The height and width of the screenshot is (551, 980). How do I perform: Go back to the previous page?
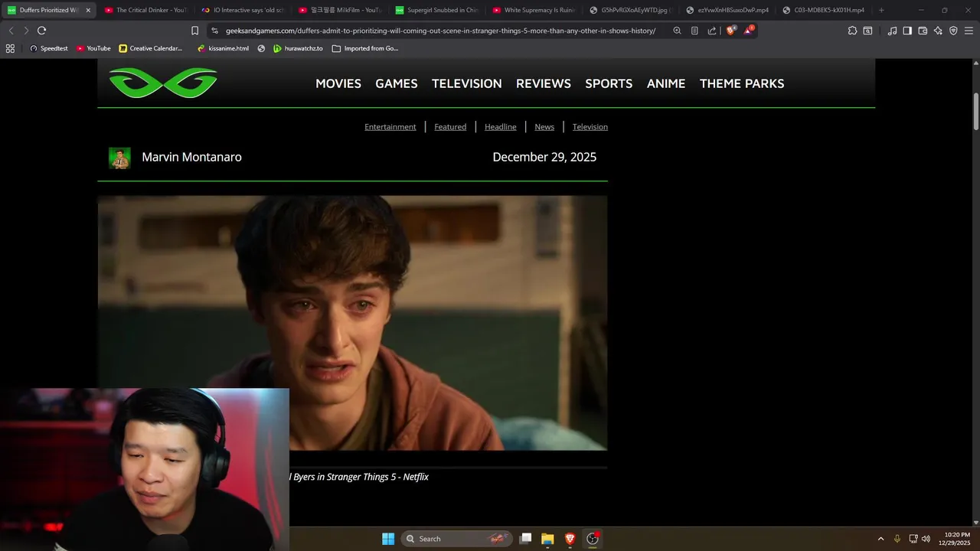[11, 31]
